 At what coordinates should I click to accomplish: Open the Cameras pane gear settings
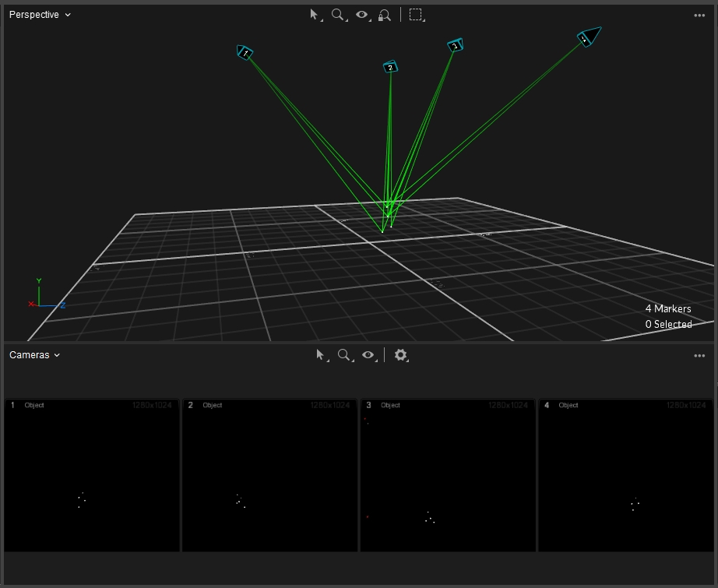pos(400,355)
